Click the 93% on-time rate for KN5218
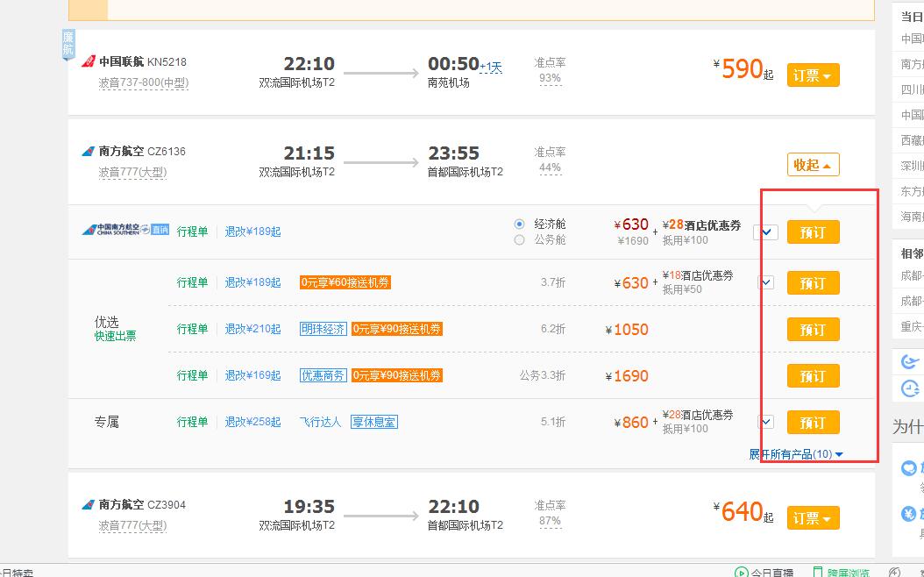 tap(550, 78)
